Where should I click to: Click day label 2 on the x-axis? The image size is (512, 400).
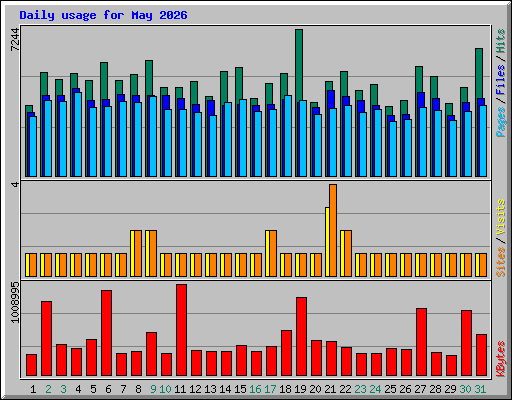(x=48, y=389)
